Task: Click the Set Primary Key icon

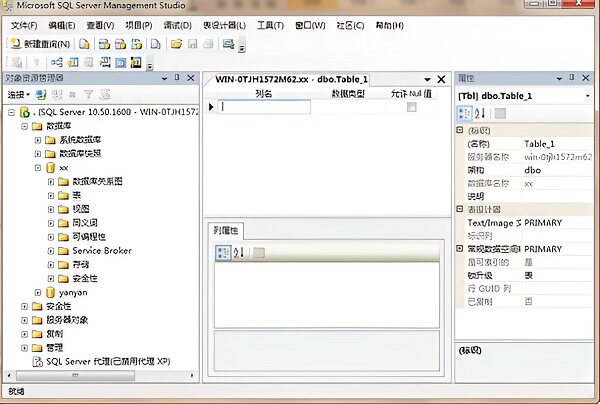Action: 36,62
